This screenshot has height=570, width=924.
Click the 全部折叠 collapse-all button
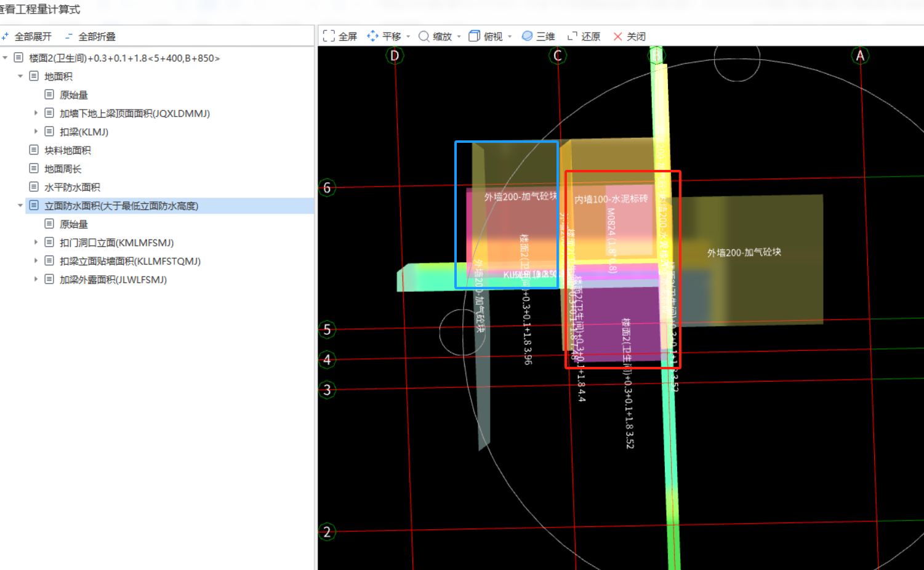tap(90, 36)
